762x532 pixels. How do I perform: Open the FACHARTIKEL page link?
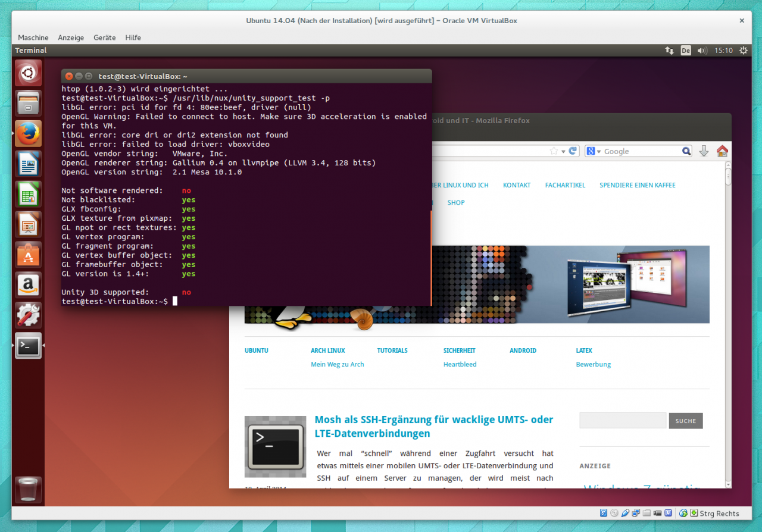[565, 185]
